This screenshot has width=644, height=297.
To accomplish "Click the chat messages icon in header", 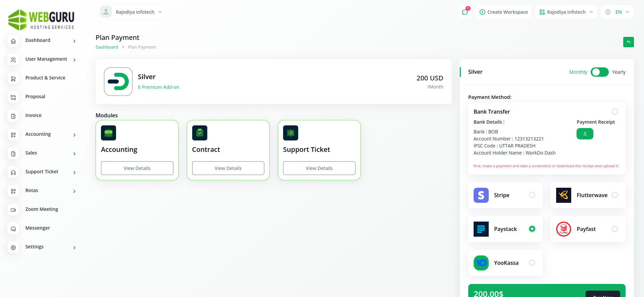I will point(465,12).
